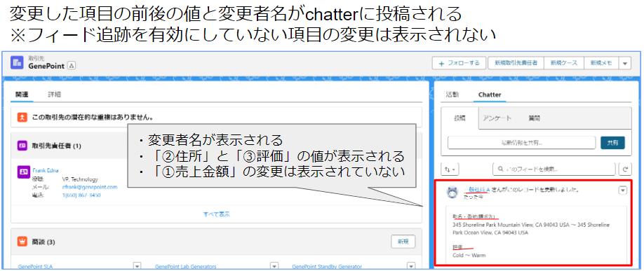The height and width of the screenshot is (271, 644).
Task: Refresh the Chatter feed
Action: click(625, 169)
